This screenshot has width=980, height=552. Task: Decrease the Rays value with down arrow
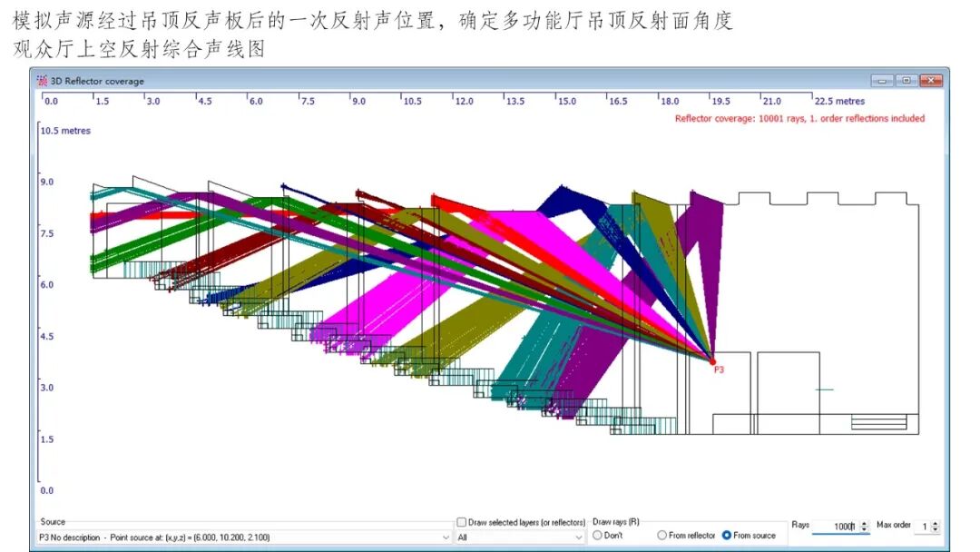point(865,529)
